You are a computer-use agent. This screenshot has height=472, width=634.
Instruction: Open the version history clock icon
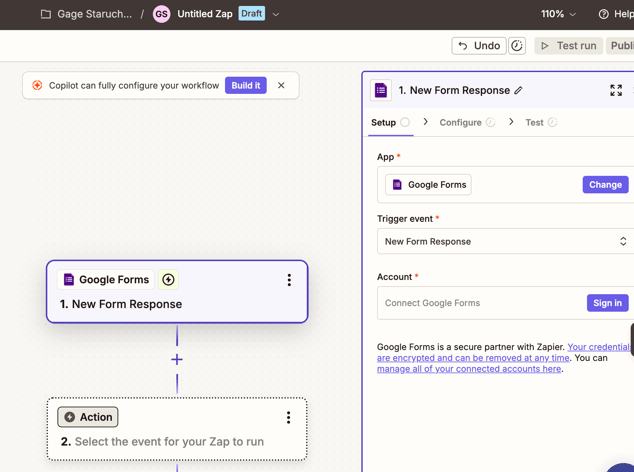tap(517, 46)
